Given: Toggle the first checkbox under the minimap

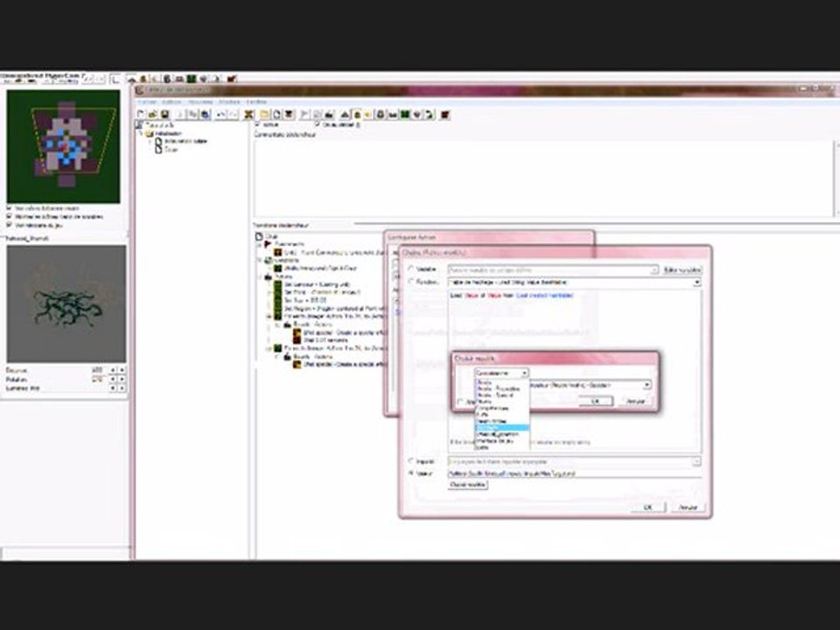Looking at the screenshot, I should pos(9,208).
